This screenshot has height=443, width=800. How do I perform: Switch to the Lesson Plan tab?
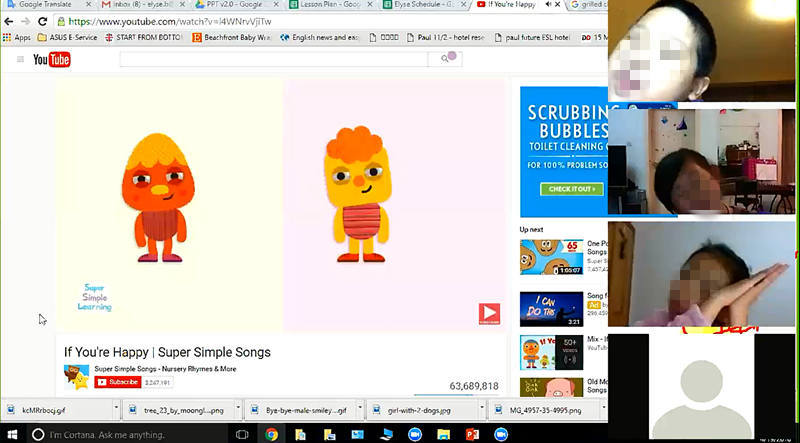click(x=329, y=5)
